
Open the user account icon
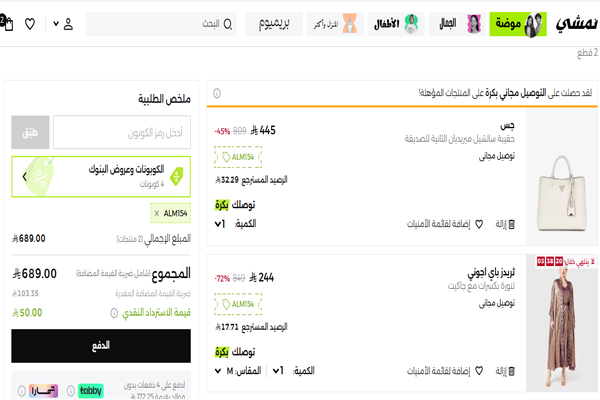pyautogui.click(x=68, y=24)
